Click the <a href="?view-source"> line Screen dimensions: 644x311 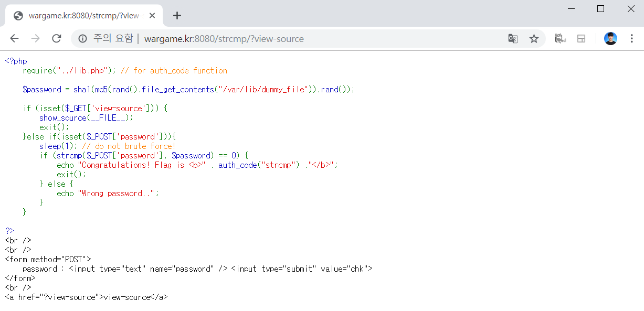tap(87, 297)
